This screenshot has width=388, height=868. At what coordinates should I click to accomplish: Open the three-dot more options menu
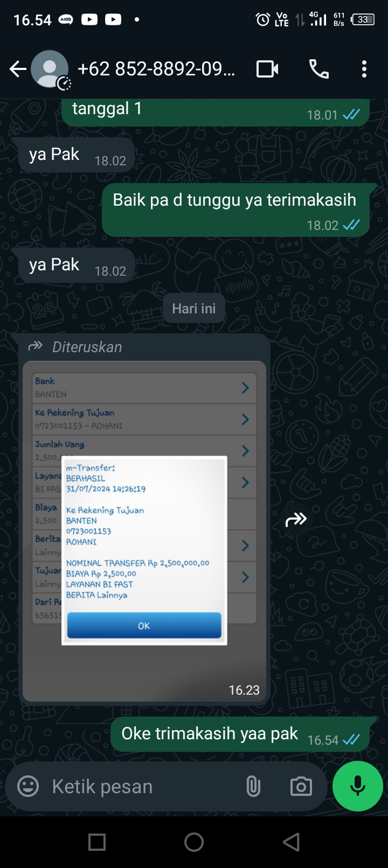pyautogui.click(x=364, y=69)
